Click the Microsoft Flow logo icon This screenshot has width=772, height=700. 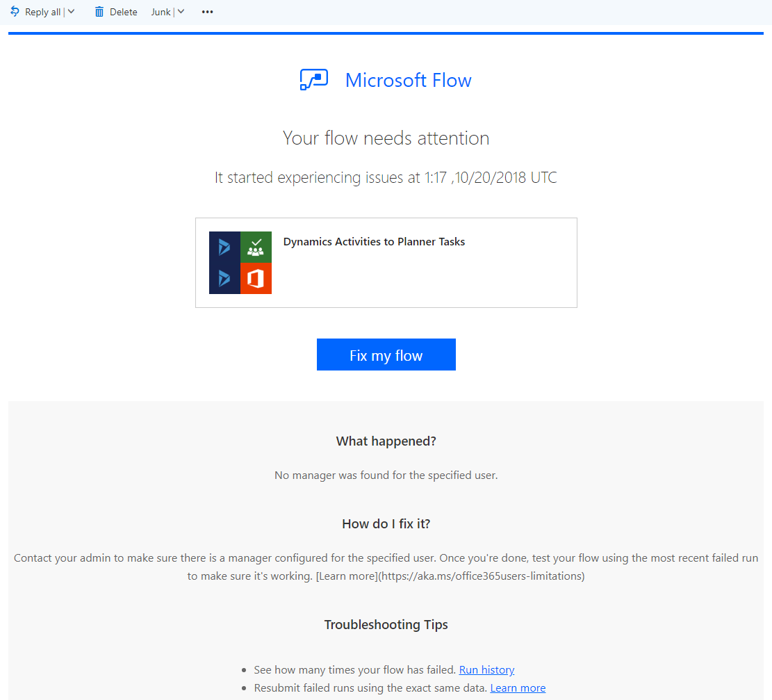pos(313,79)
